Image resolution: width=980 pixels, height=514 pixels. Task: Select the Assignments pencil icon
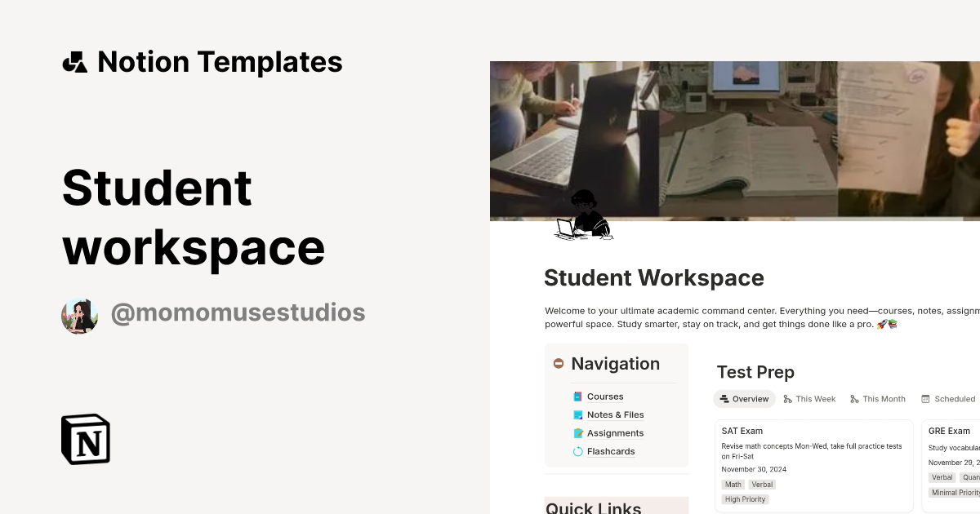577,433
